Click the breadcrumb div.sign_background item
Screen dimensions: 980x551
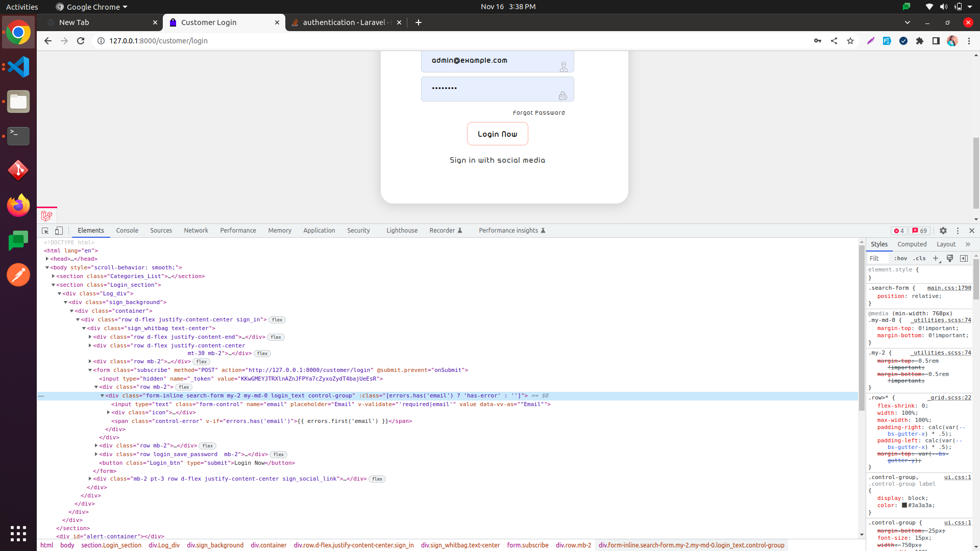coord(215,545)
